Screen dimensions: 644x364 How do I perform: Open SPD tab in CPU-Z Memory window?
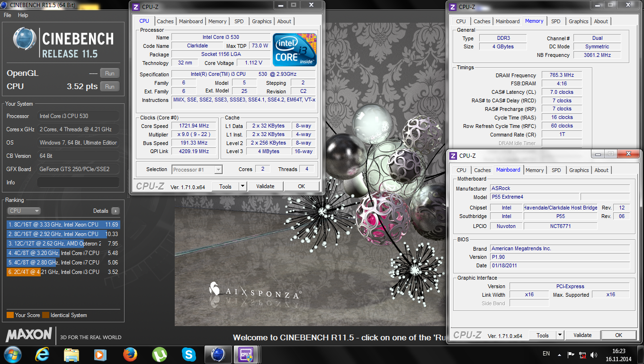click(556, 21)
